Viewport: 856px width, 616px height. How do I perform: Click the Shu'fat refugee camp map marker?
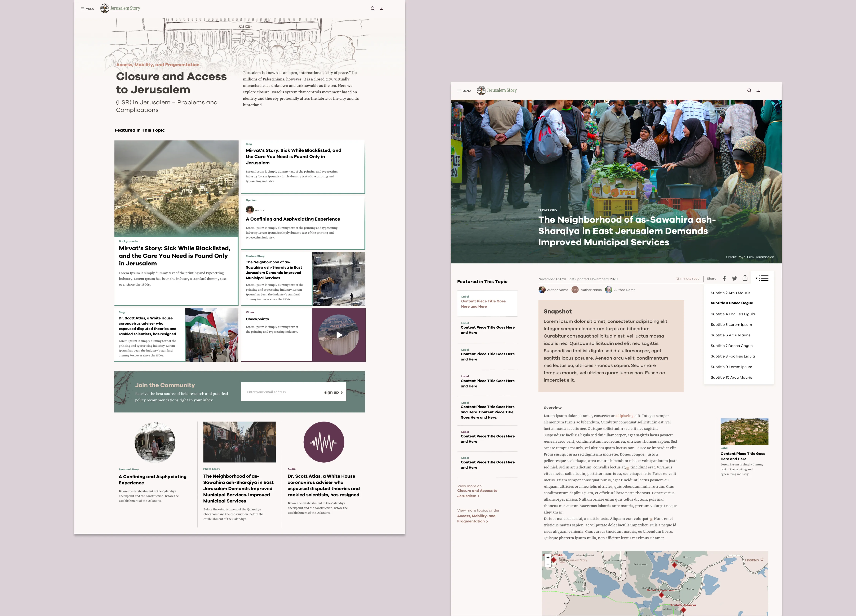661,595
